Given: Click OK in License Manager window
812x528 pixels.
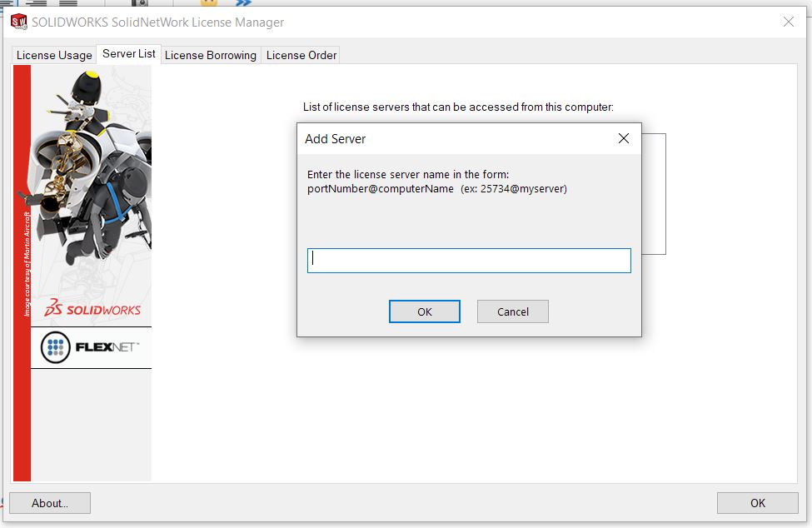Looking at the screenshot, I should point(757,503).
